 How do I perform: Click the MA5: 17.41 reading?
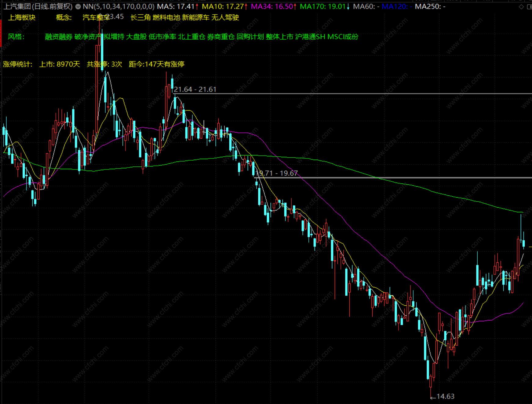coord(178,6)
